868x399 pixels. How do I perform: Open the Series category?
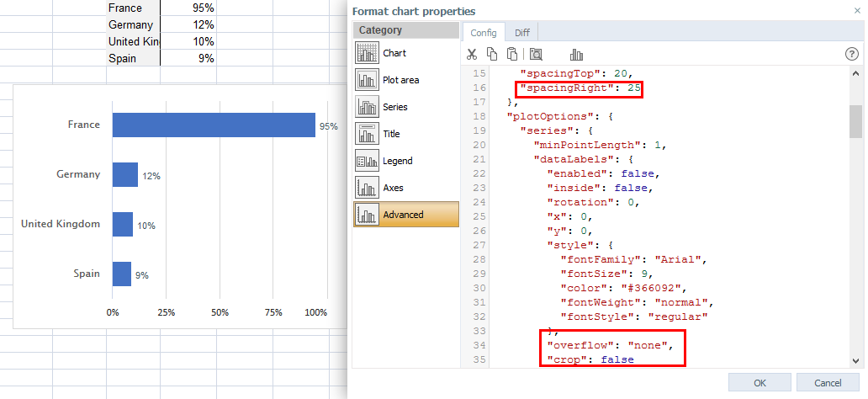point(406,107)
